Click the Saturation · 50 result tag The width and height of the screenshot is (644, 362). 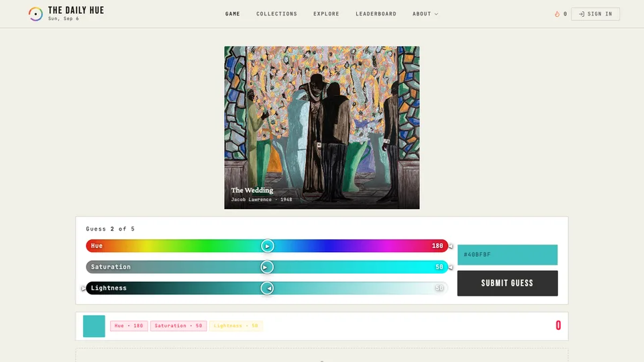click(178, 326)
